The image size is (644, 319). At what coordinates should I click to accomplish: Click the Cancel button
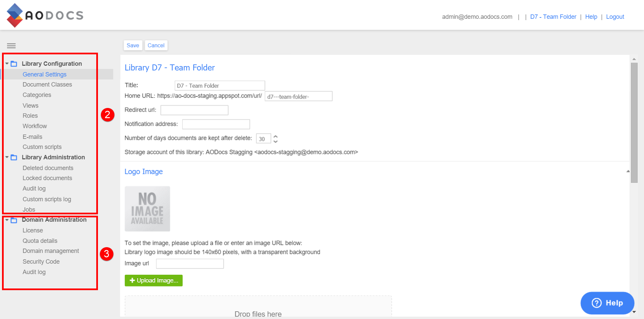(x=156, y=45)
